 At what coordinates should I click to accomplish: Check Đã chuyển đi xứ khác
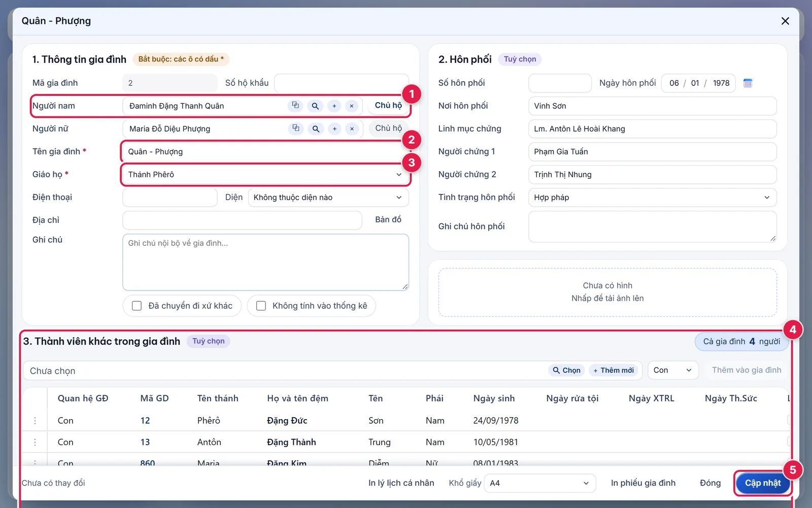[x=137, y=306]
